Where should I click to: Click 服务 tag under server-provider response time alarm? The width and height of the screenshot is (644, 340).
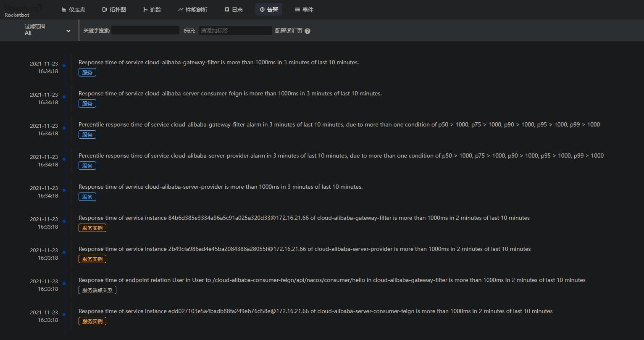click(x=87, y=197)
